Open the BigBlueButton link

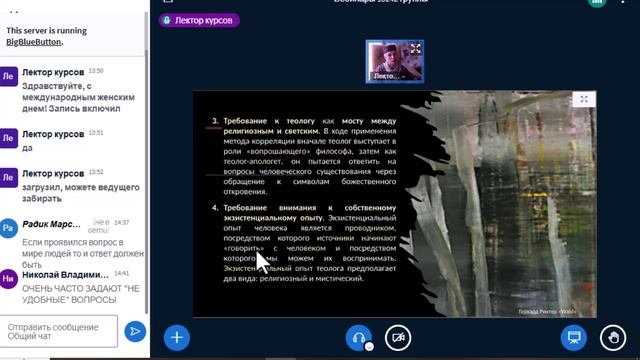pos(33,42)
